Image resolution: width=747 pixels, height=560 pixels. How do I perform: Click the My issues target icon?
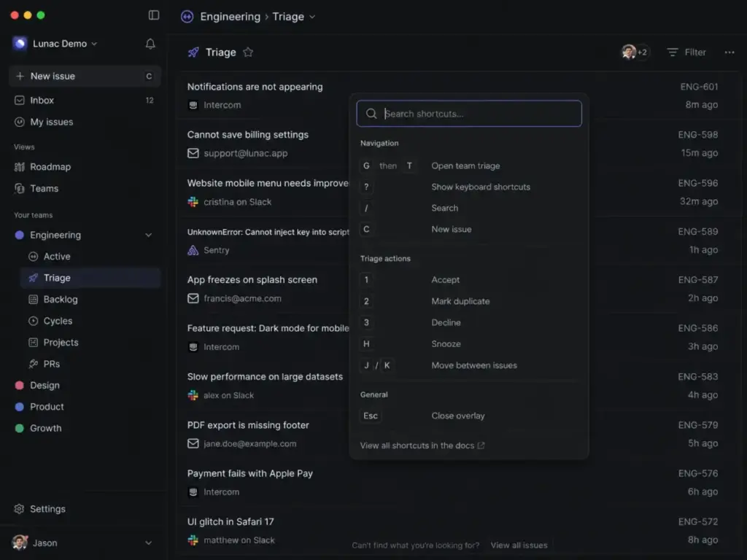point(20,122)
